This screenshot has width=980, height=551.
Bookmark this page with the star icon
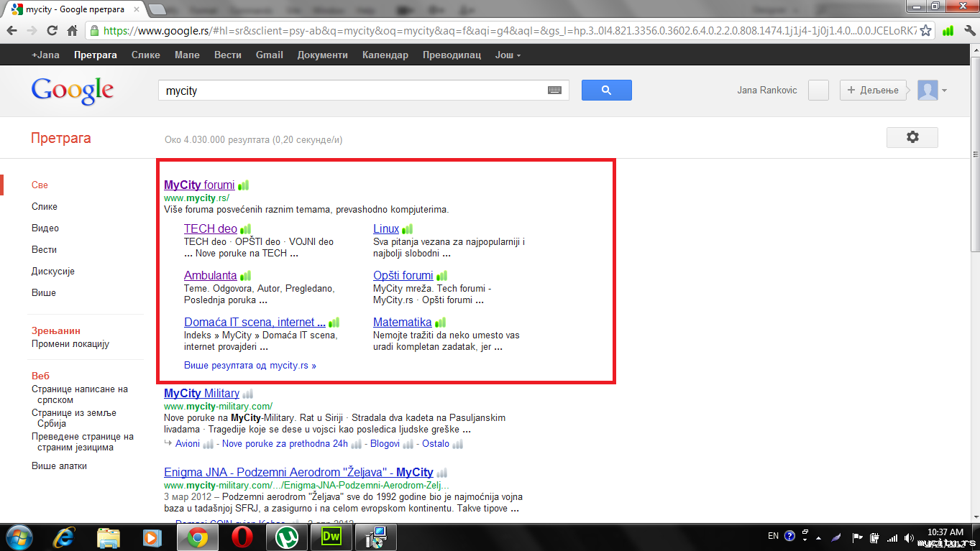[926, 31]
